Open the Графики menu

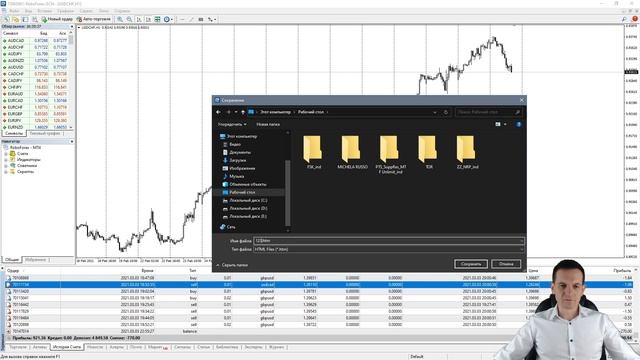point(65,11)
